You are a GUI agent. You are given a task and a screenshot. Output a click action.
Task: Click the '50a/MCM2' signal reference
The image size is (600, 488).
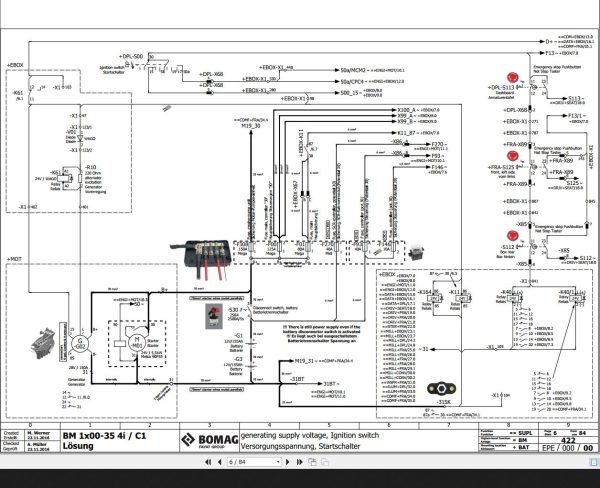(x=353, y=70)
